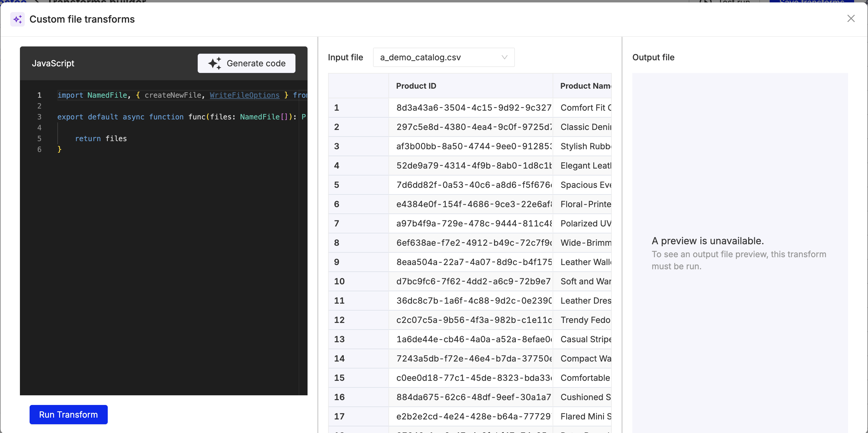
Task: Close the Custom file transforms dialog
Action: point(850,18)
